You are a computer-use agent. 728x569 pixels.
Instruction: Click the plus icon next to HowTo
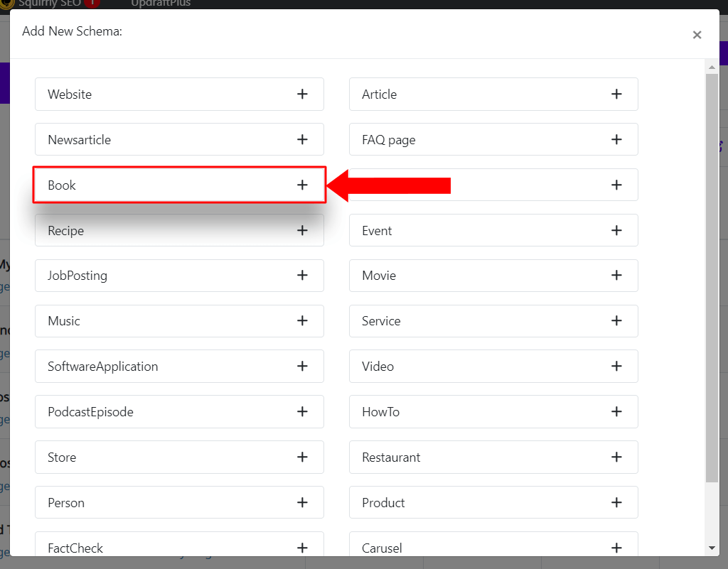616,412
